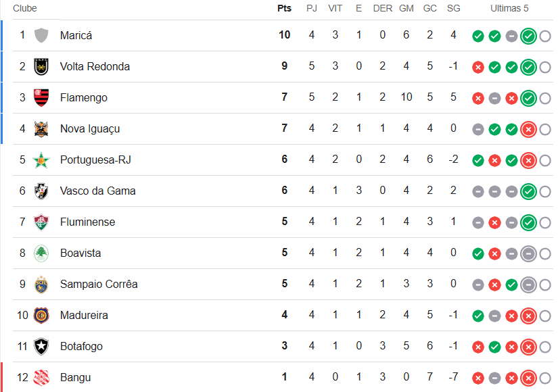The image size is (558, 392).
Task: Click the Botafogo shield crest icon
Action: 41,346
